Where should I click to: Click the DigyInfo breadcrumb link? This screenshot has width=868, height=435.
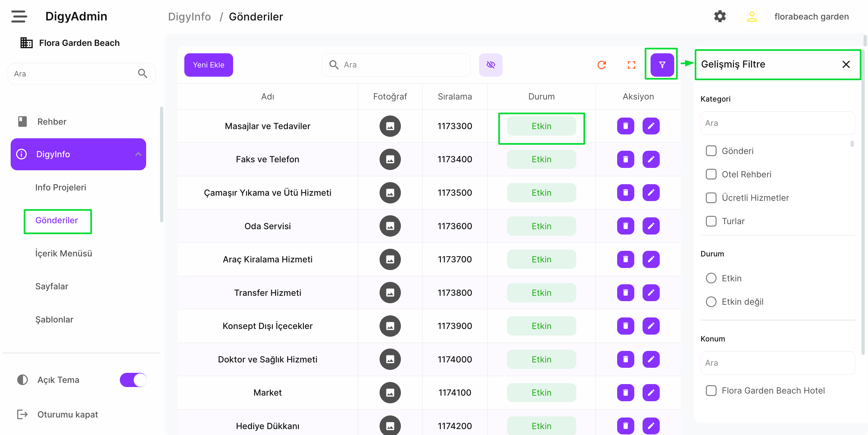(x=189, y=17)
